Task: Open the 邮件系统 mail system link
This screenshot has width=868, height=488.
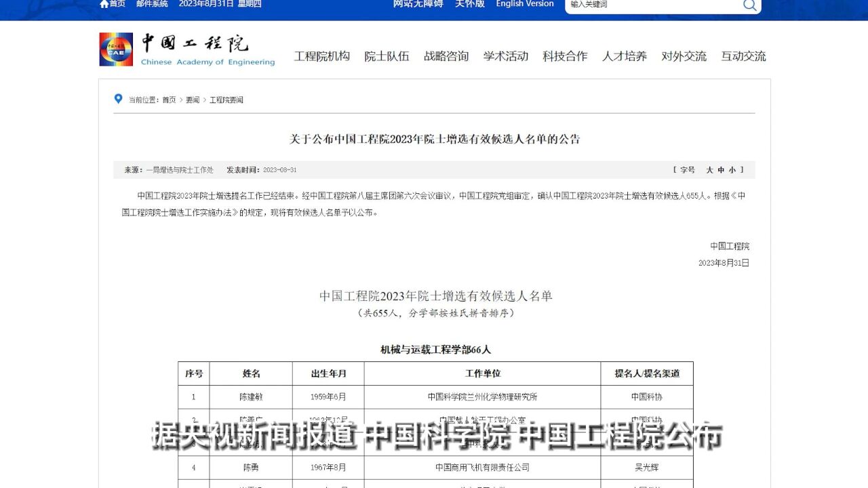Action: (152, 3)
